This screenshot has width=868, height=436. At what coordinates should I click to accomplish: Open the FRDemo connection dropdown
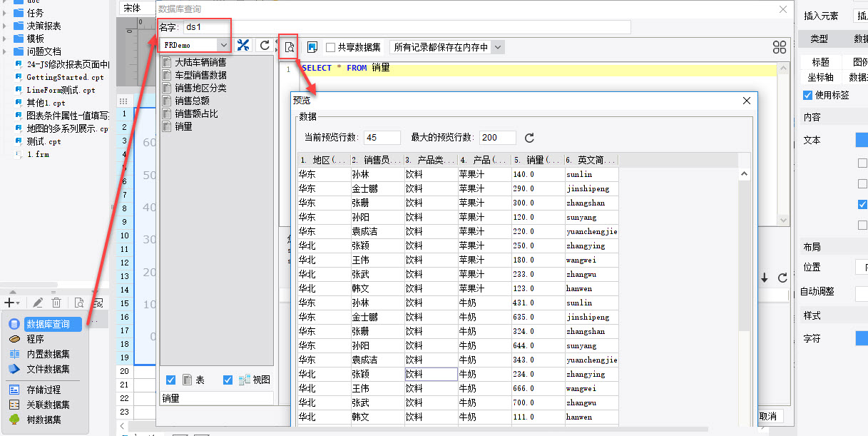(195, 45)
